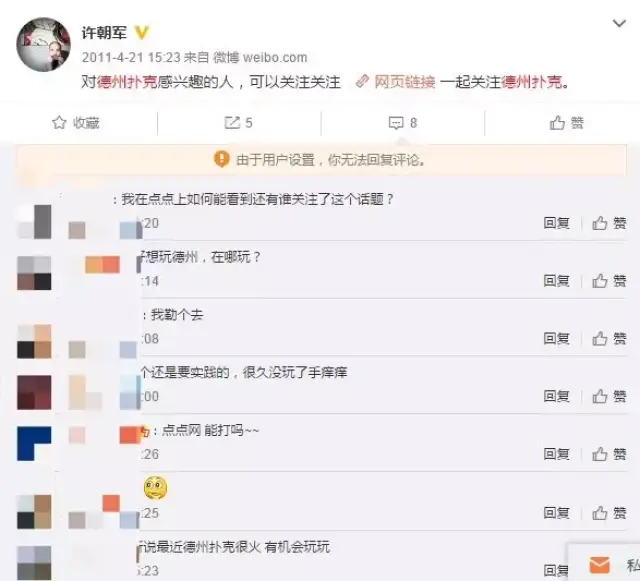640x581 pixels.
Task: Reply to the 点点 topic question comment
Action: coord(556,223)
